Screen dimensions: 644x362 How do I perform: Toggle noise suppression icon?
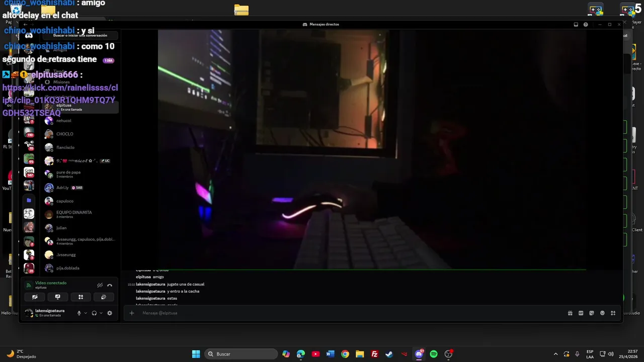100,285
